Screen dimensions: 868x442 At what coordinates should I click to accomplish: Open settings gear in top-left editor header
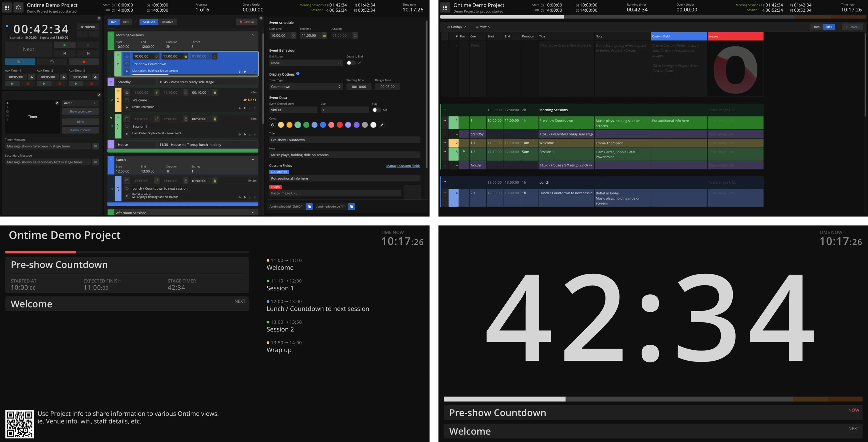click(x=18, y=7)
